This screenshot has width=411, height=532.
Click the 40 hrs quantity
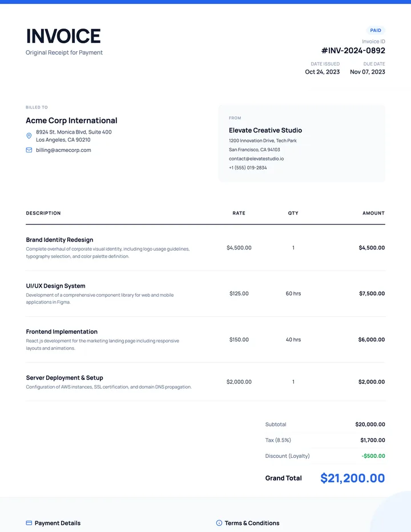[x=293, y=340]
